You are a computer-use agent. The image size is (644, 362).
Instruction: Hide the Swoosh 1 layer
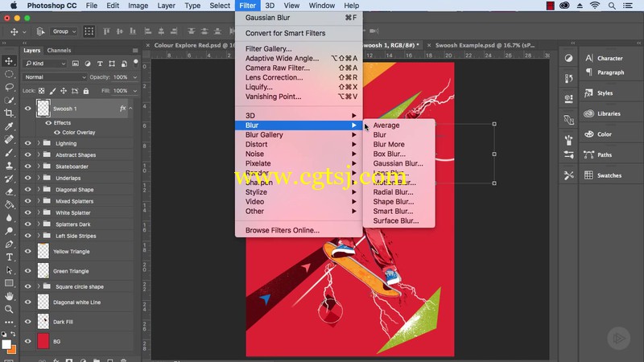(28, 109)
